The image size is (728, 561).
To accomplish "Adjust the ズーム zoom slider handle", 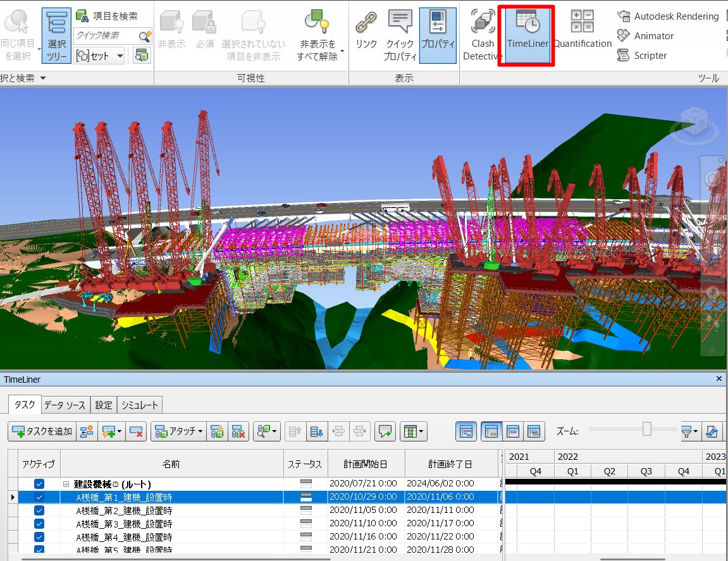I will (x=646, y=429).
